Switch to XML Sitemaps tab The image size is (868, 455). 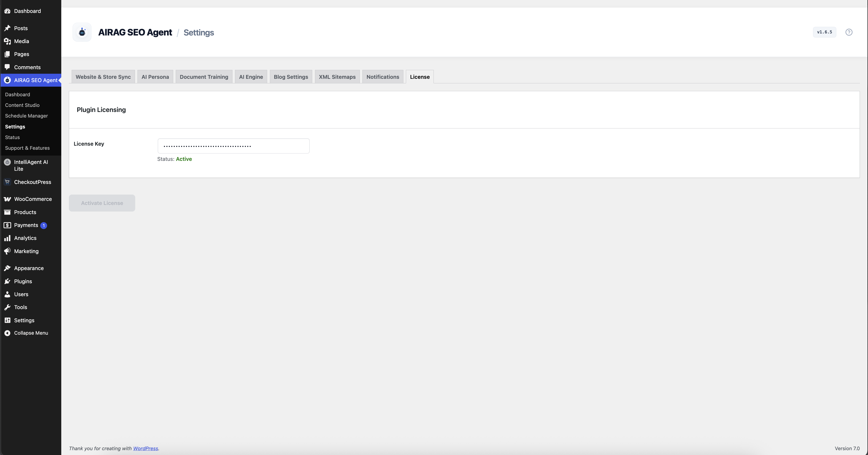(337, 77)
